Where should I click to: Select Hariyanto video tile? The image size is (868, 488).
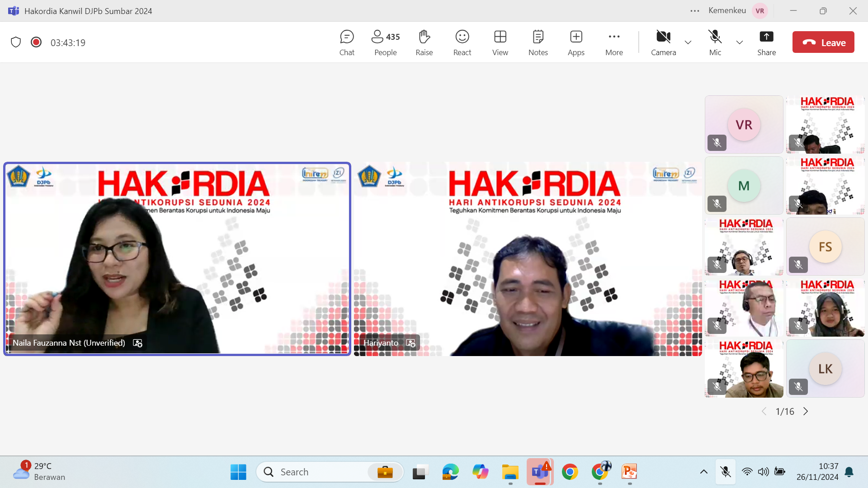pyautogui.click(x=528, y=259)
